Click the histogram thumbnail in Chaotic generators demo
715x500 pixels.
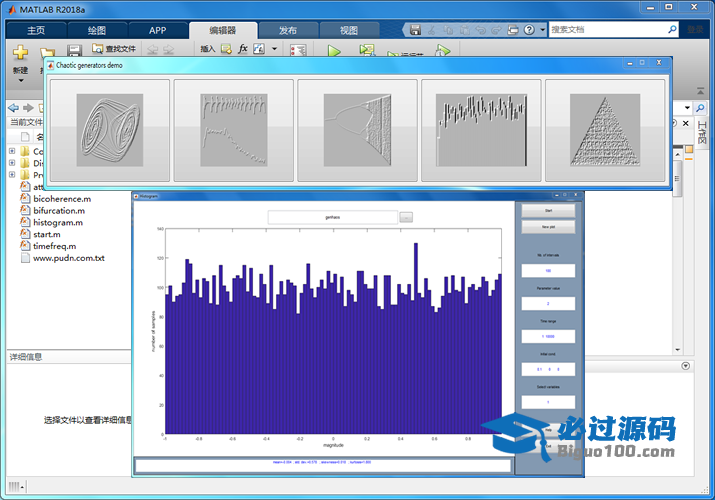481,130
